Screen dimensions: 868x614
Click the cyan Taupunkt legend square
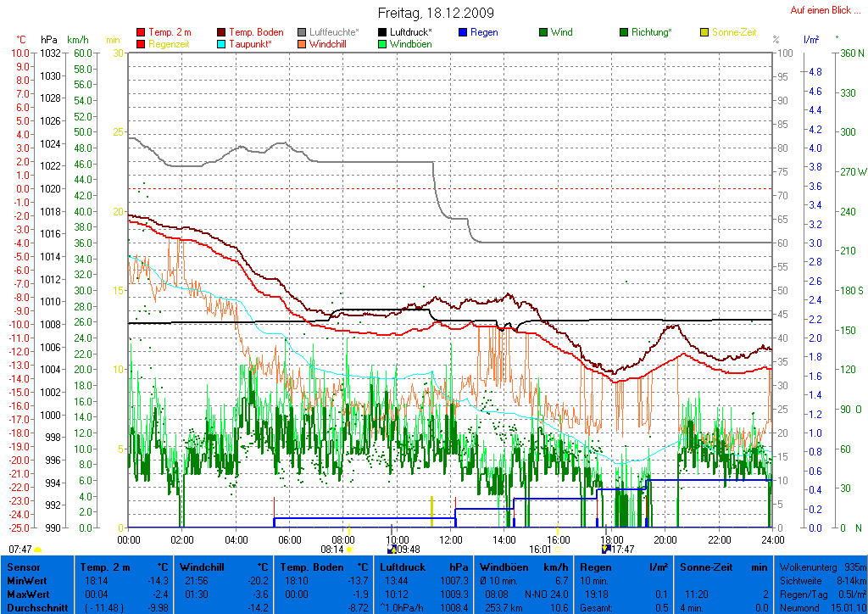click(x=222, y=44)
